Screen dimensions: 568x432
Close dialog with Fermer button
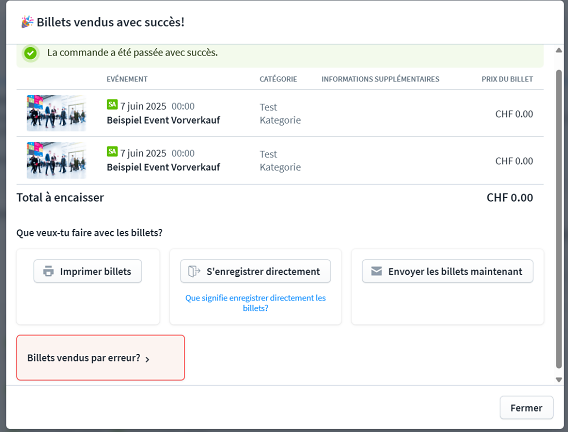click(527, 408)
